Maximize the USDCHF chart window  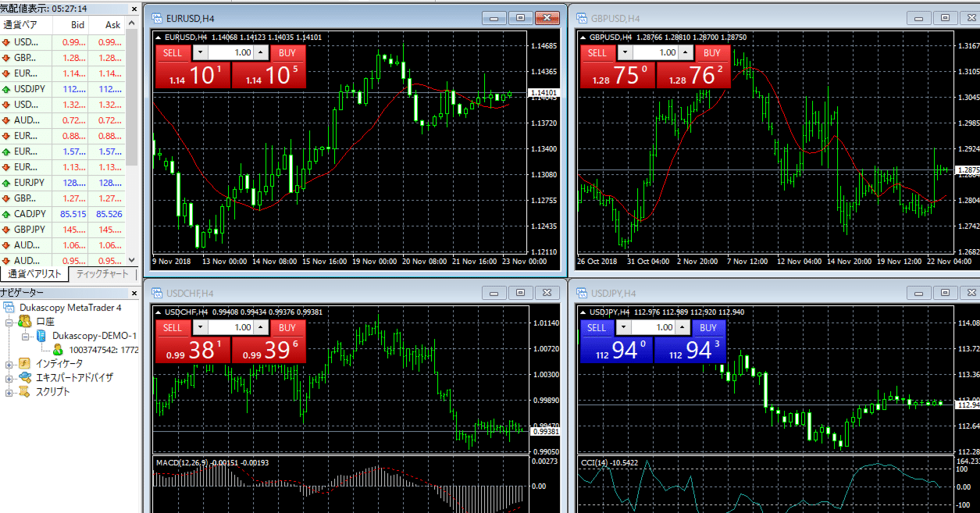click(x=520, y=292)
